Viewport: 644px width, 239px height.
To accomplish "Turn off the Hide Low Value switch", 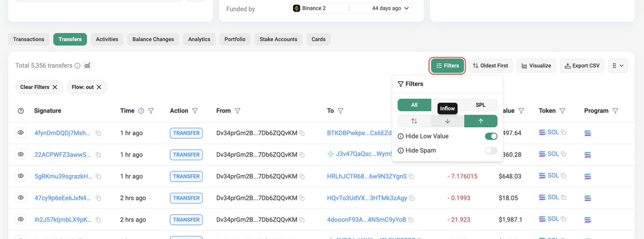I will coord(491,136).
